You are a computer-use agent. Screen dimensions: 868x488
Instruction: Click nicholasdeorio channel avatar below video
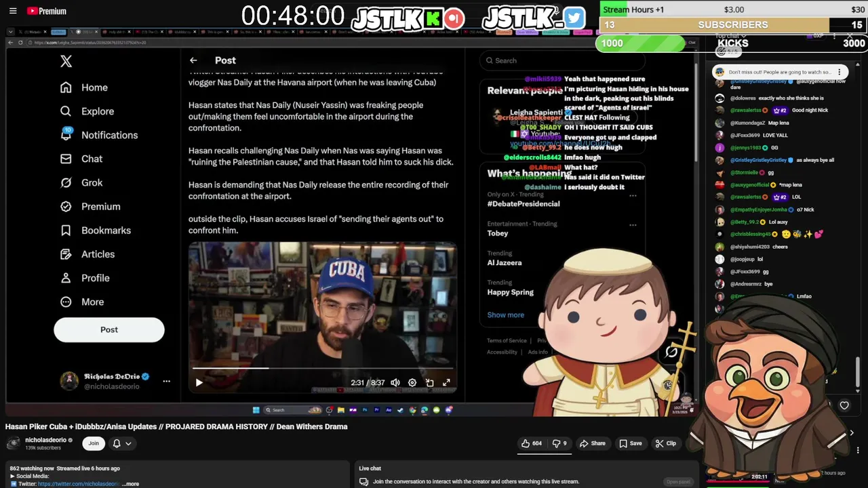point(13,443)
